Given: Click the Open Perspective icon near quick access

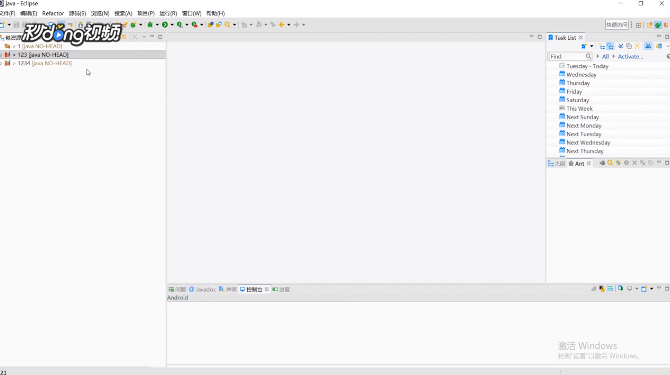Looking at the screenshot, I should (x=638, y=25).
